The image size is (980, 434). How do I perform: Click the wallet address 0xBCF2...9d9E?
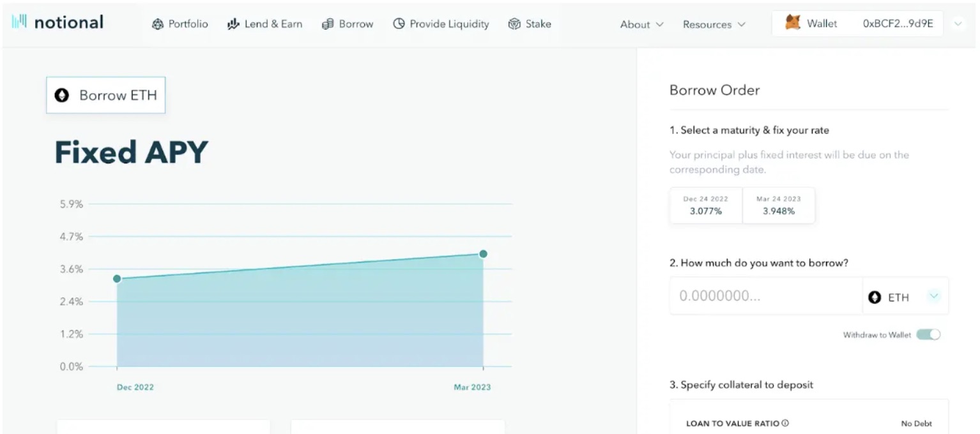[x=898, y=23]
